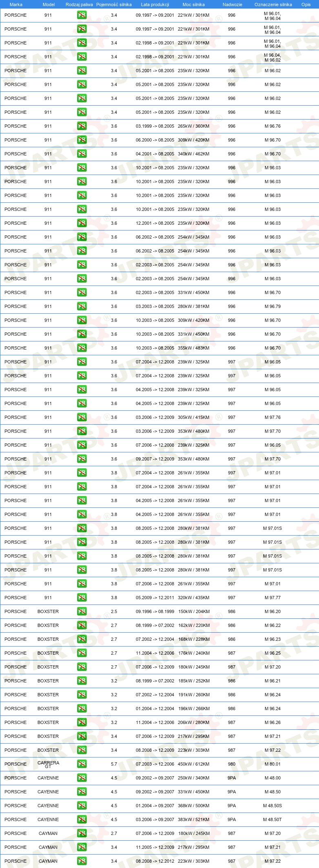Click the Lata produkcji column header
The height and width of the screenshot is (868, 319).
pyautogui.click(x=155, y=4)
